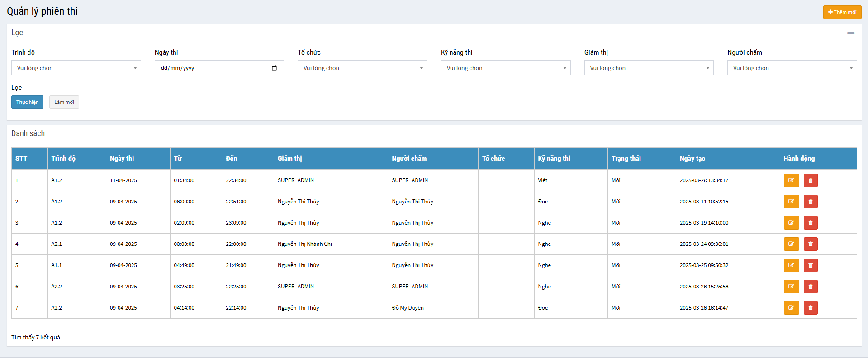Open the Trình độ dropdown
Image resolution: width=868 pixels, height=362 pixels.
(x=76, y=68)
